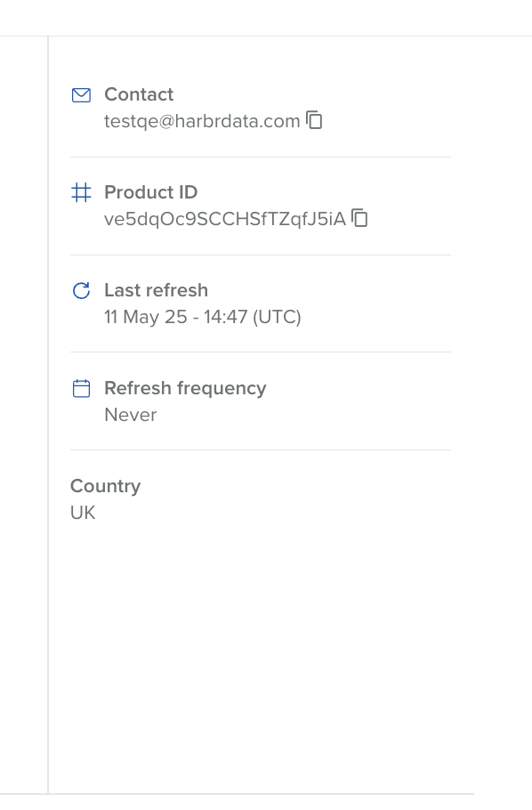Select the testqe@harbrdata.com email text
This screenshot has width=532, height=810.
tap(202, 121)
